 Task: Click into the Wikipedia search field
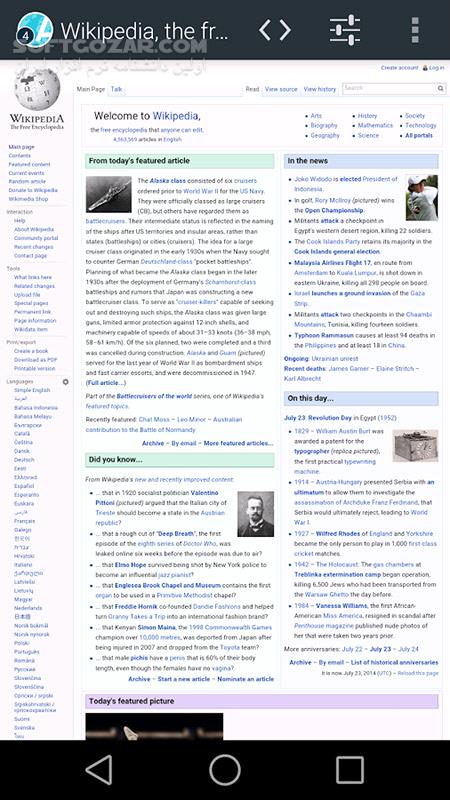click(x=389, y=89)
